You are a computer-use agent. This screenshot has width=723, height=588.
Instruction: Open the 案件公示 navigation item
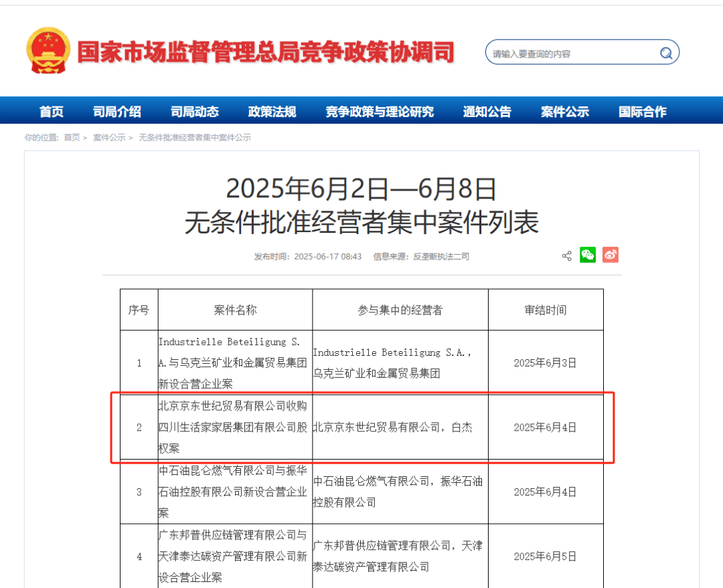pos(565,112)
